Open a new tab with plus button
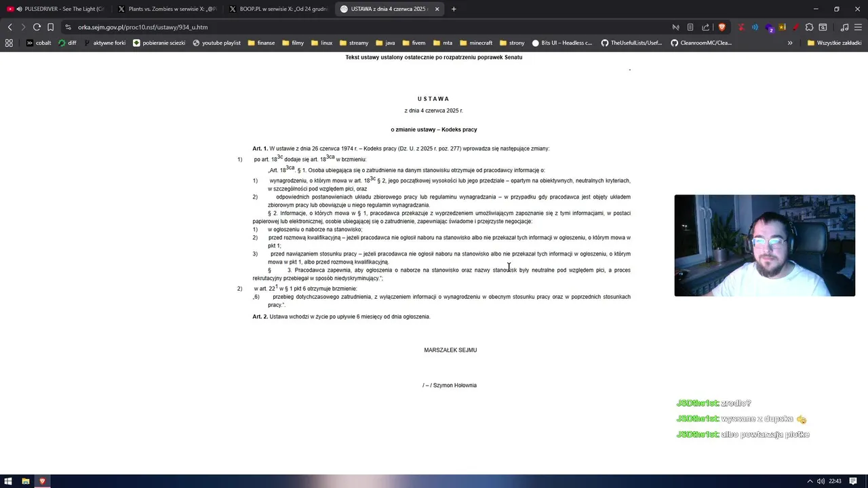Screen dimensions: 868x488 click(454, 9)
